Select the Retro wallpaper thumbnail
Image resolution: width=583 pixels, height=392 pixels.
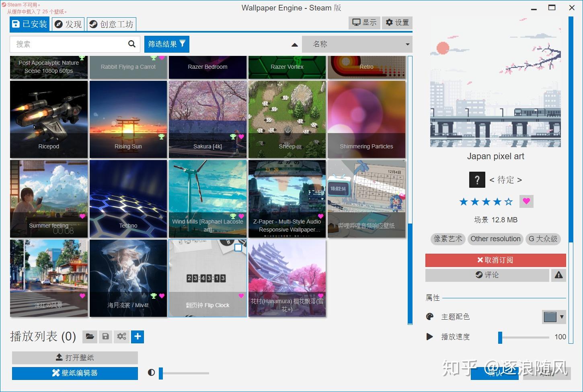pyautogui.click(x=367, y=67)
